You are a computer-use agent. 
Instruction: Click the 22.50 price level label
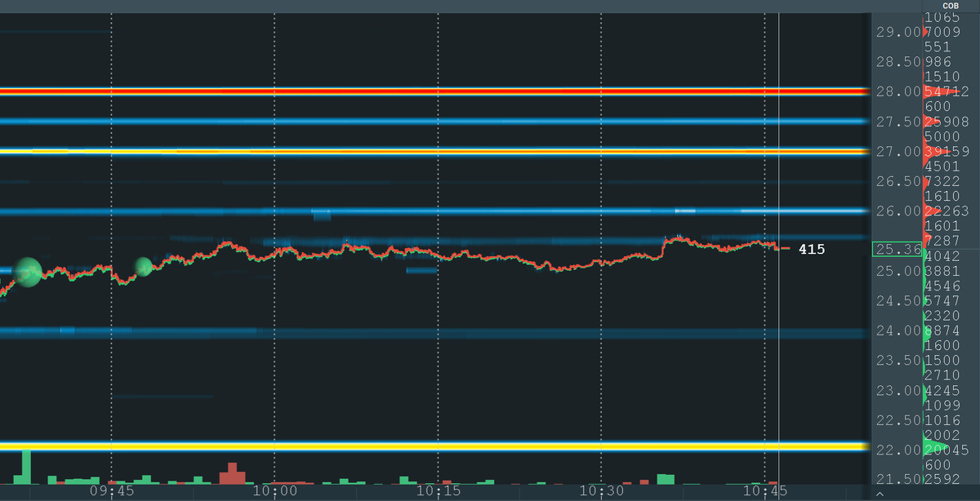pyautogui.click(x=898, y=420)
